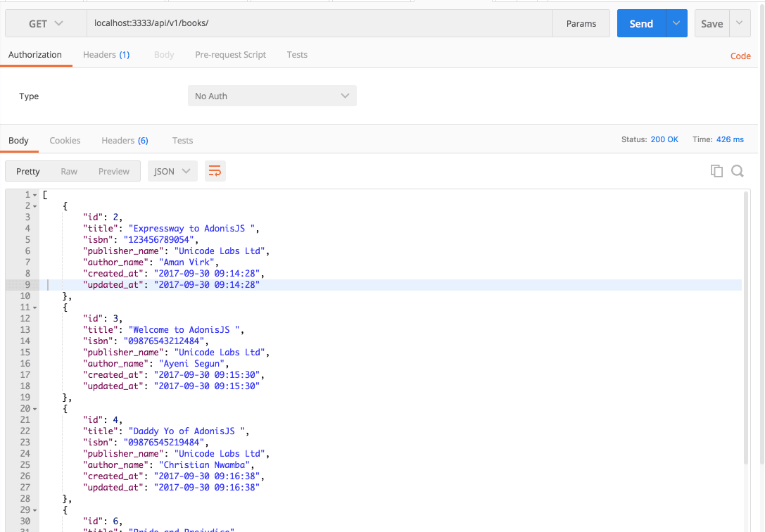Viewport: 765px width, 532px height.
Task: Select Pretty view mode
Action: (x=28, y=171)
